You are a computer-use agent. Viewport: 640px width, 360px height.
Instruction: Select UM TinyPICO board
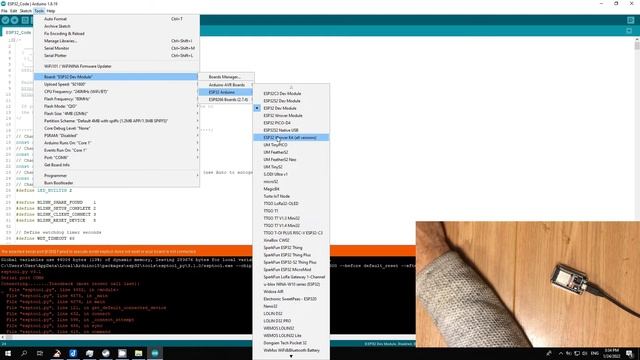point(291,145)
